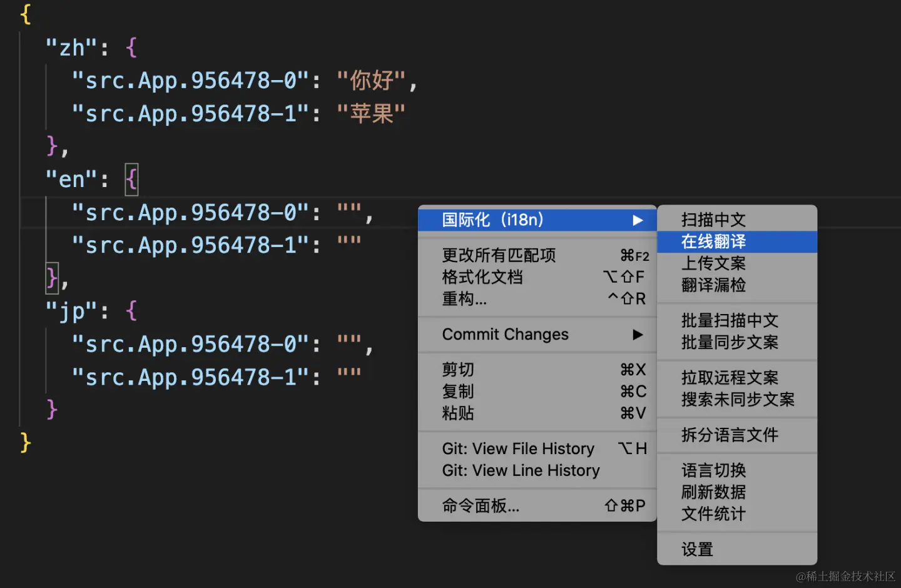This screenshot has height=588, width=901.
Task: Click the empty string value of en src.App.956478-1
Action: (x=349, y=246)
